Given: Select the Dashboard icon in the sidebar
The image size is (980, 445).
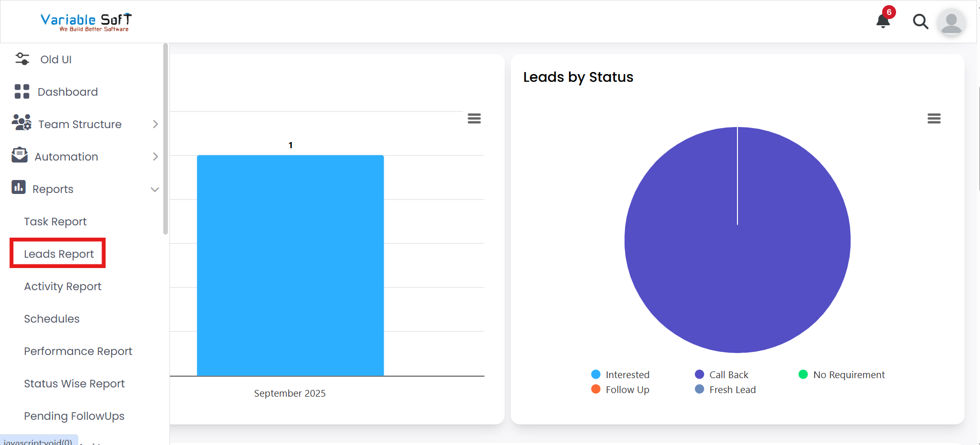Looking at the screenshot, I should (21, 91).
